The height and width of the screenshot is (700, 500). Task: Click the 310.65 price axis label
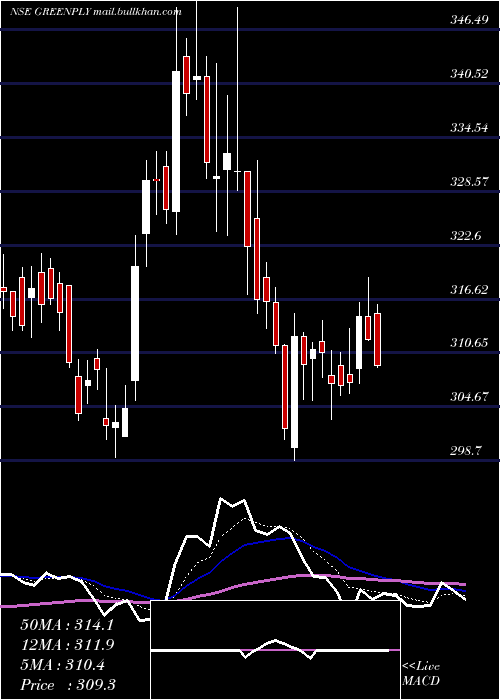[x=469, y=343]
